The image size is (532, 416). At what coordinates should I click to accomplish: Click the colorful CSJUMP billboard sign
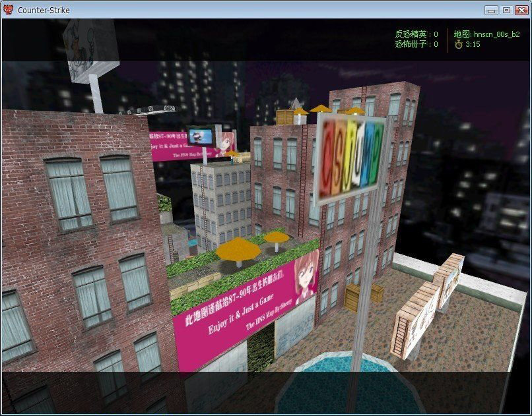point(350,158)
